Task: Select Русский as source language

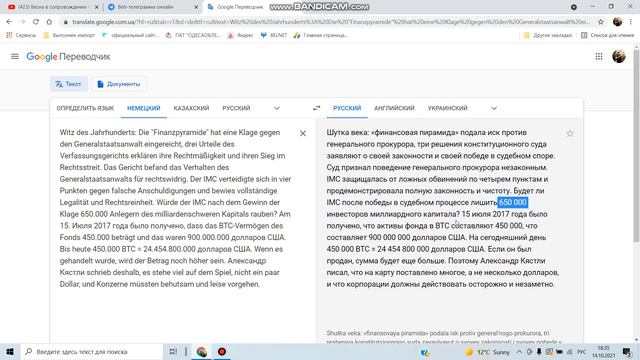Action: coord(236,108)
